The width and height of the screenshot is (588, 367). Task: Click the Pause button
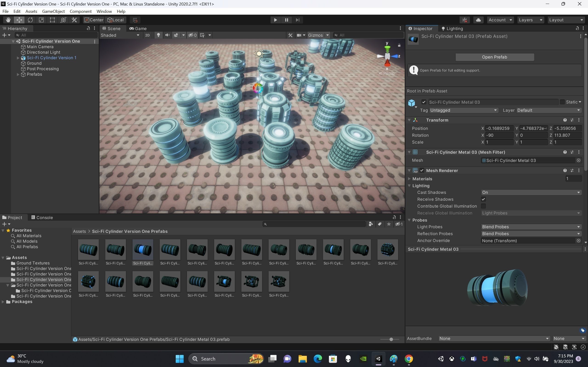pos(286,20)
